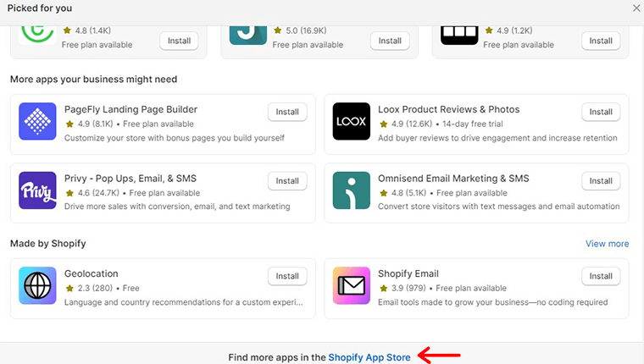Open the View more link
The width and height of the screenshot is (644, 364).
click(x=607, y=244)
